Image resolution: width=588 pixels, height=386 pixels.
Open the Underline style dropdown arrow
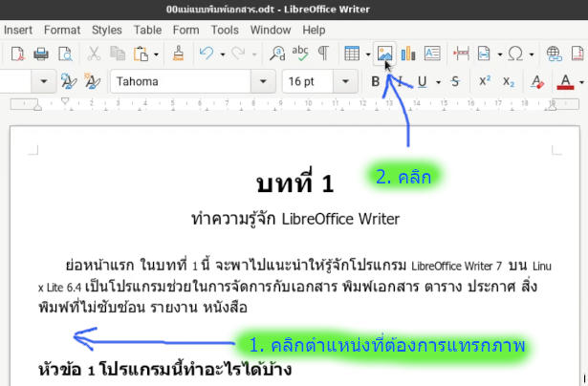click(438, 82)
